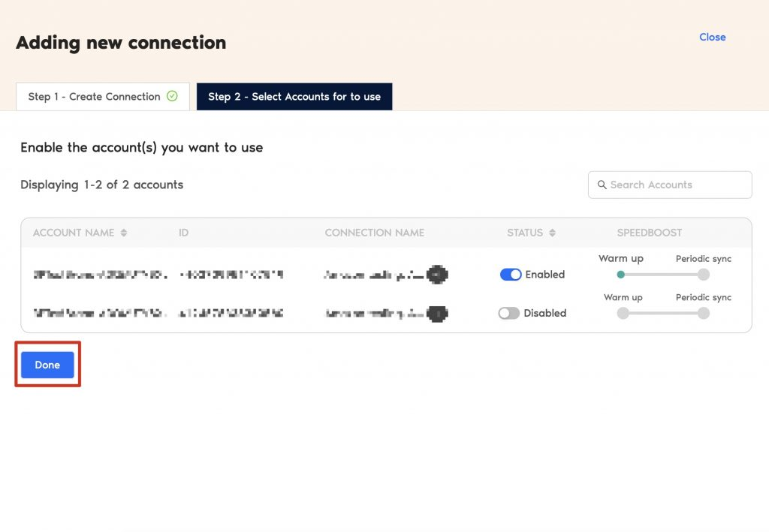
Task: Set second row speedboost to Periodic sync
Action: (704, 313)
